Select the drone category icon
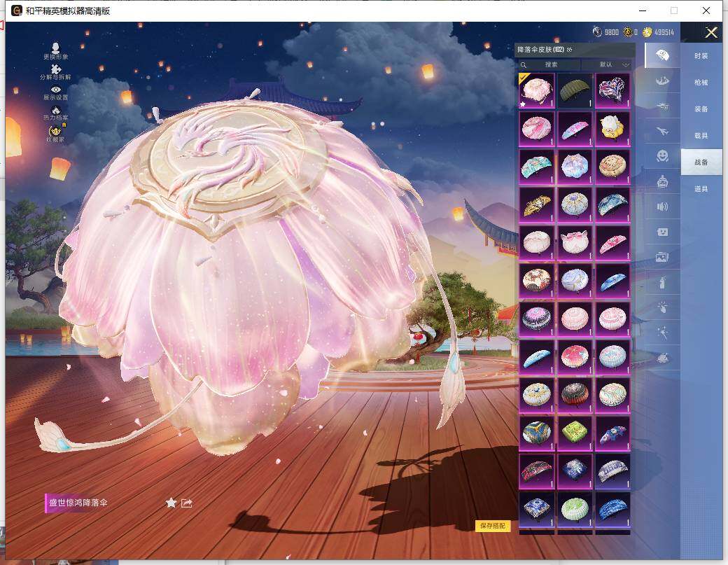 [662, 106]
